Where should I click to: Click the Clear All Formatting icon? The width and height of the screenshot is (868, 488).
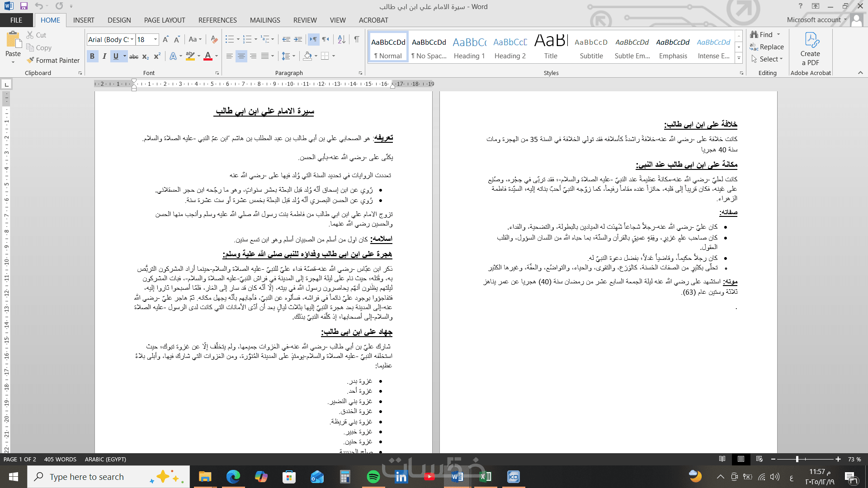[x=214, y=39]
